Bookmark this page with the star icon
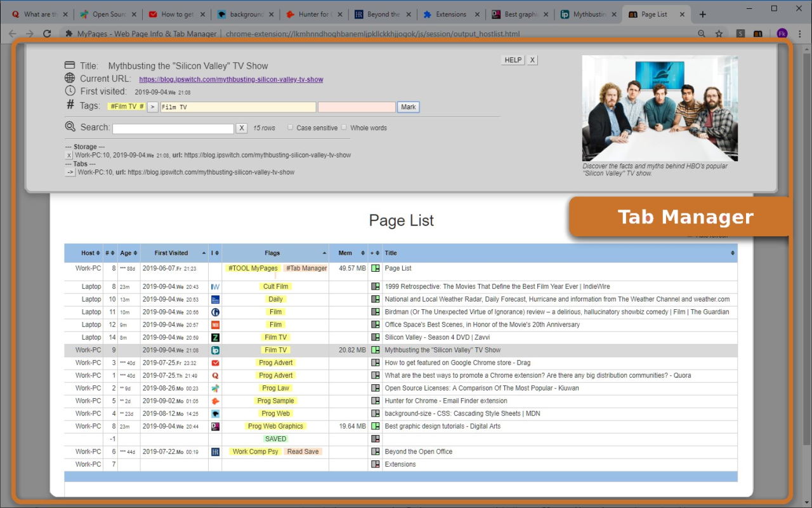The height and width of the screenshot is (508, 812). 719,34
